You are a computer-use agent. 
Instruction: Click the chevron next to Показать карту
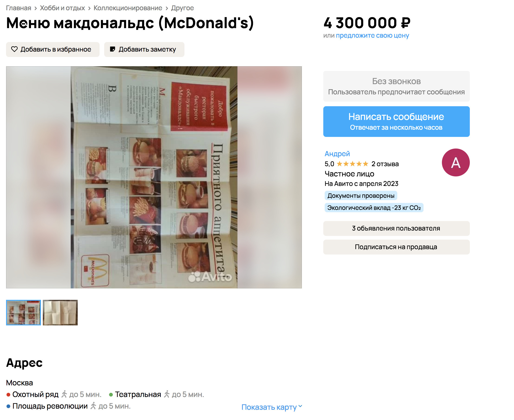tap(300, 407)
